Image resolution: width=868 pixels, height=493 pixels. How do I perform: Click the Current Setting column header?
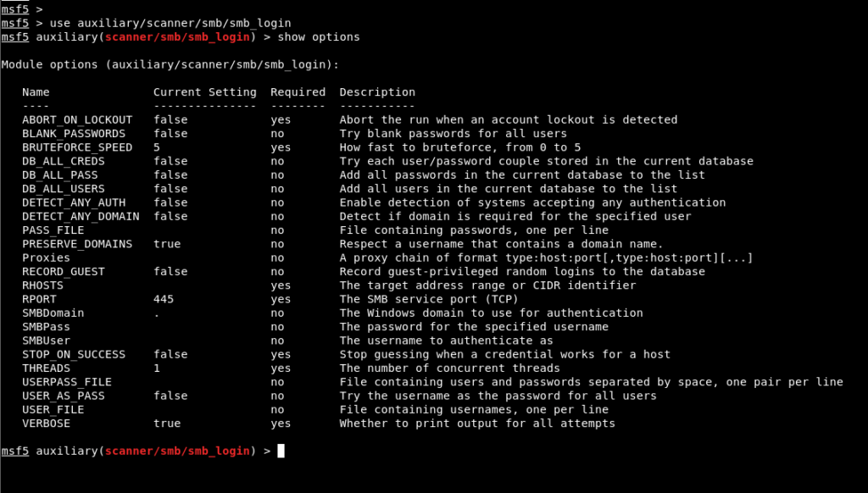coord(204,91)
